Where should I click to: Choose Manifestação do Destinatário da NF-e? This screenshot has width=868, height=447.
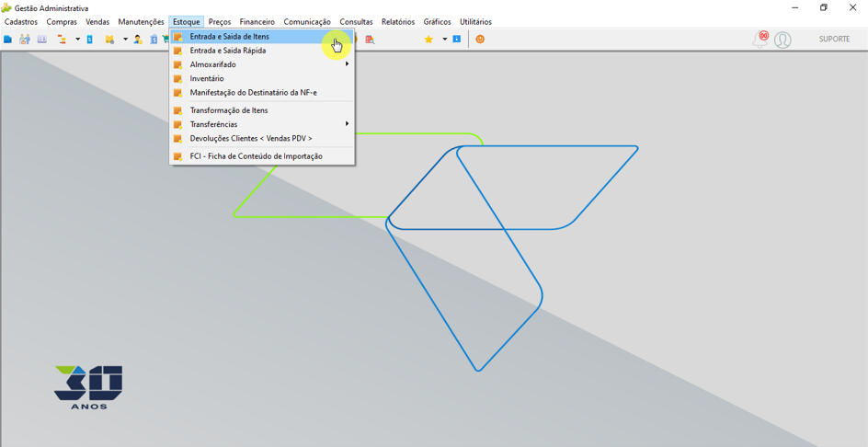[x=262, y=93]
